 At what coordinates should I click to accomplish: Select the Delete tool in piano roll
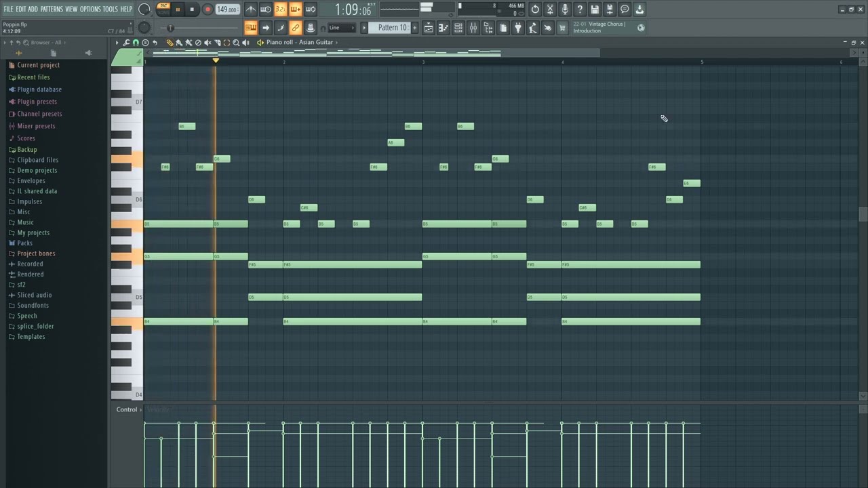point(198,42)
